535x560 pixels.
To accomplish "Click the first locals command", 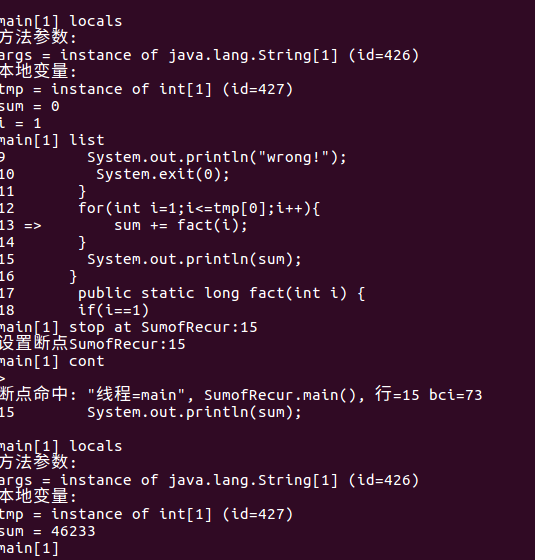I will tap(61, 21).
